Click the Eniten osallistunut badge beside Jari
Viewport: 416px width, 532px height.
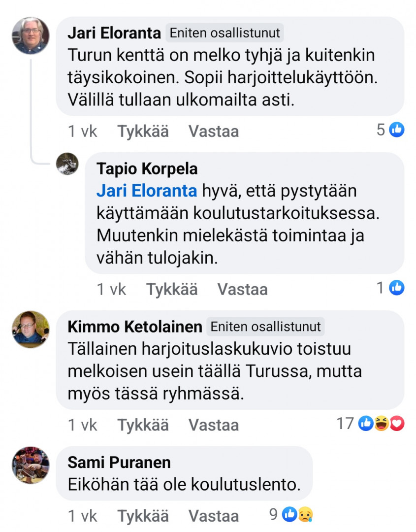[x=224, y=33]
